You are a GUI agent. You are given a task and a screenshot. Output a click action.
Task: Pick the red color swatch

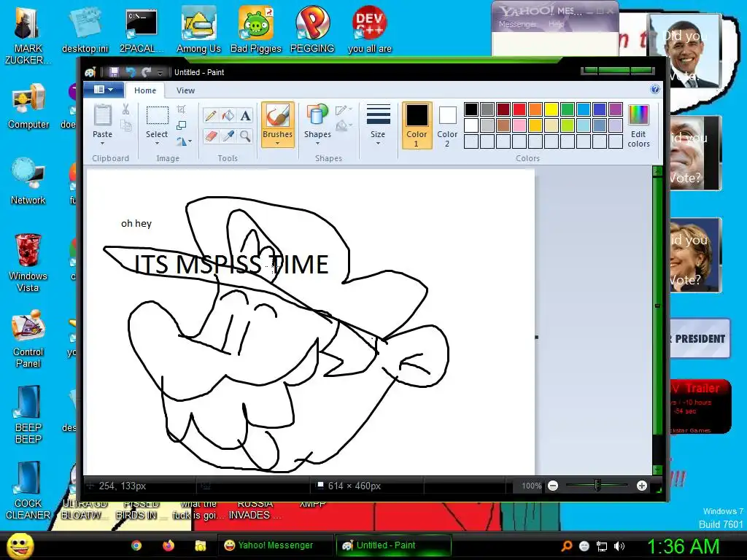[519, 109]
